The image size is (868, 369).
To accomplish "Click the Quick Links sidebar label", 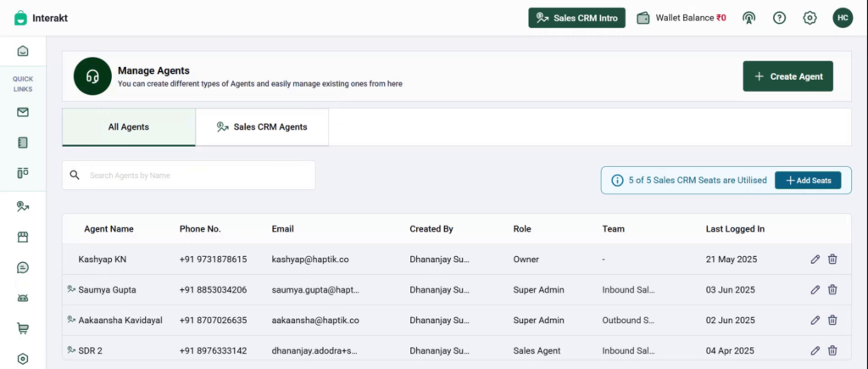I will click(23, 84).
